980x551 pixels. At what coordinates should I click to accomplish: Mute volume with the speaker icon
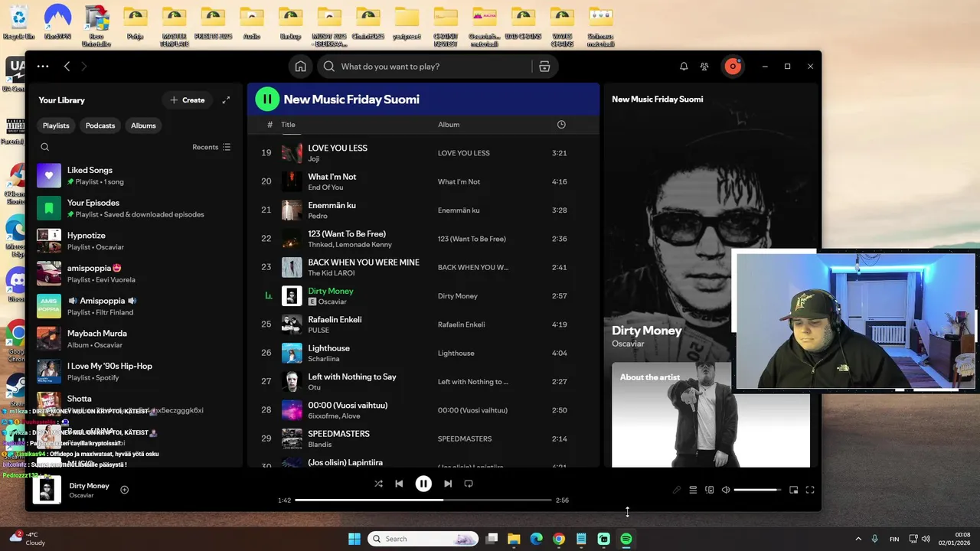(726, 490)
